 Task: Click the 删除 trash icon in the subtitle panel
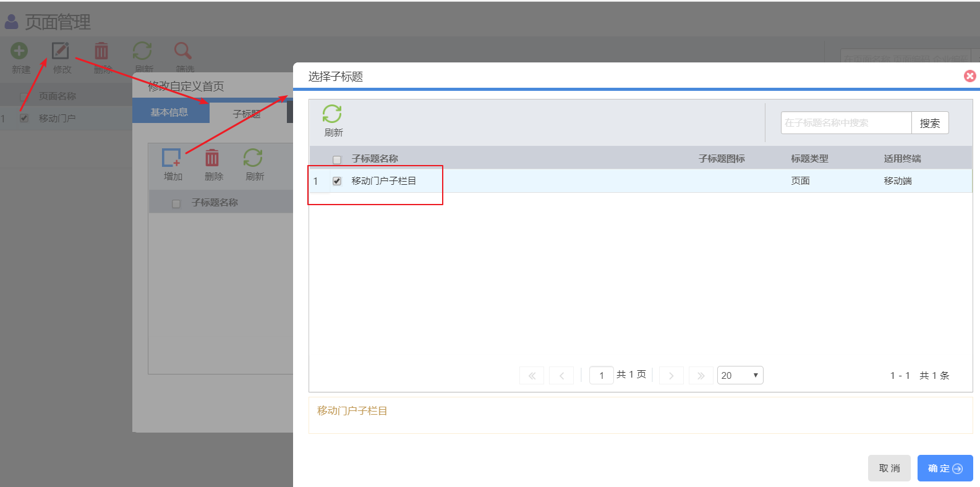point(212,158)
